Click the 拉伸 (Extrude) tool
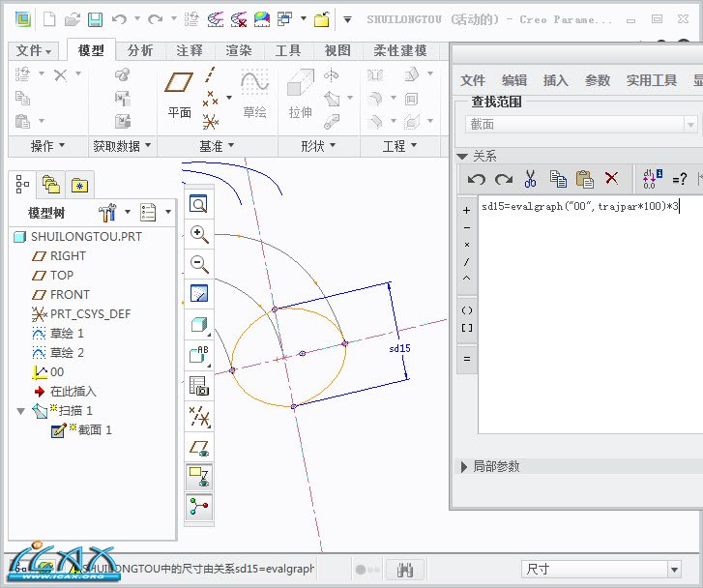 (x=301, y=95)
